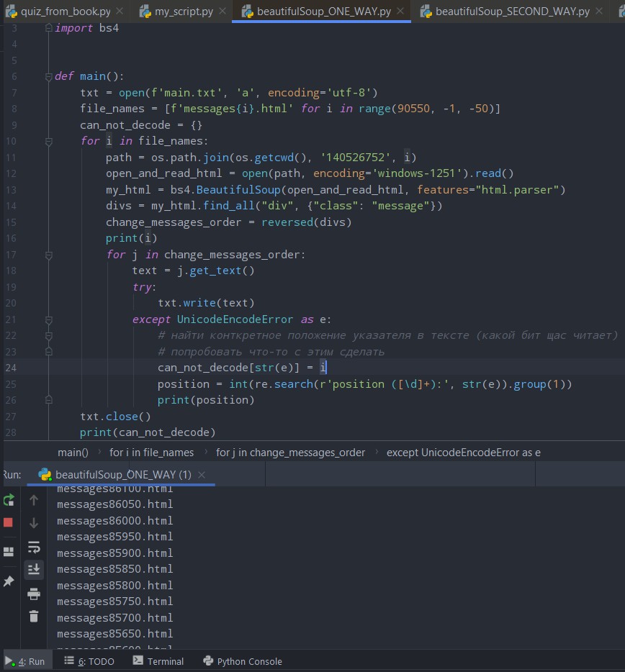This screenshot has height=672, width=625.
Task: Collapse the import block fold on line 3
Action: pyautogui.click(x=48, y=28)
